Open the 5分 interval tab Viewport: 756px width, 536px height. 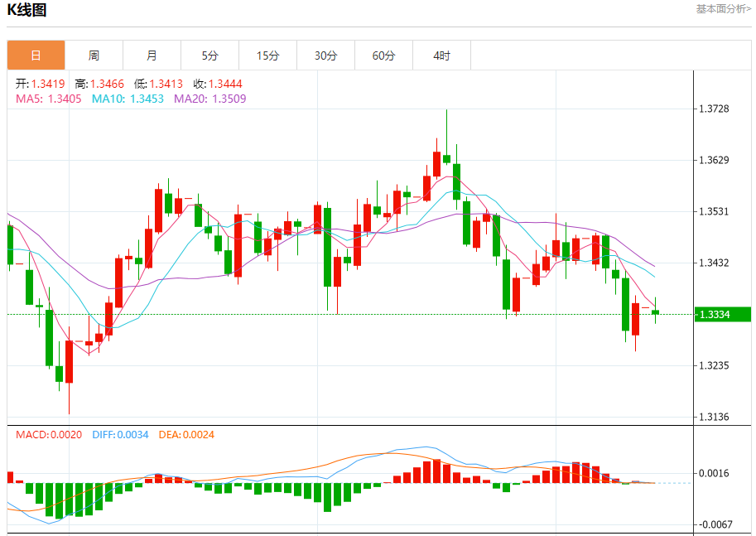[x=209, y=56]
